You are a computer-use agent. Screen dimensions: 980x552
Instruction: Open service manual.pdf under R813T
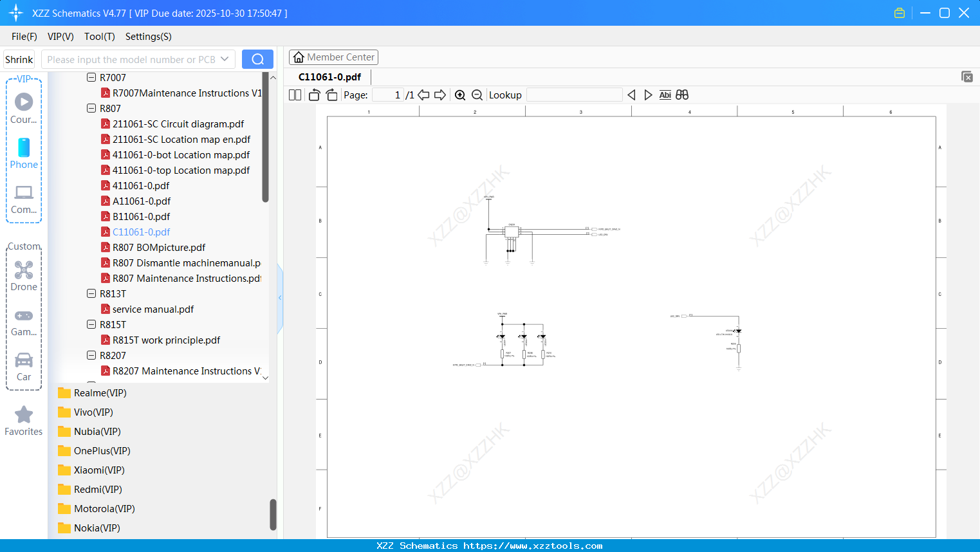153,309
